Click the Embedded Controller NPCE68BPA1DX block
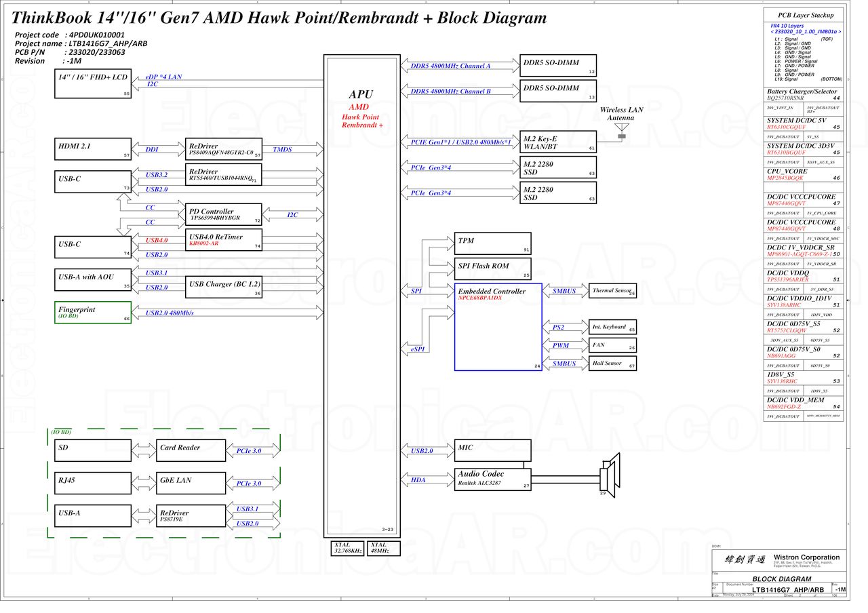This screenshot has width=868, height=613. pos(498,327)
